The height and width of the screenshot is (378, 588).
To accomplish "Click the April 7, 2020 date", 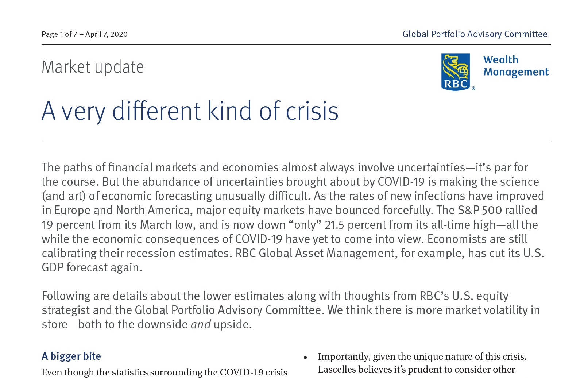I will [107, 34].
